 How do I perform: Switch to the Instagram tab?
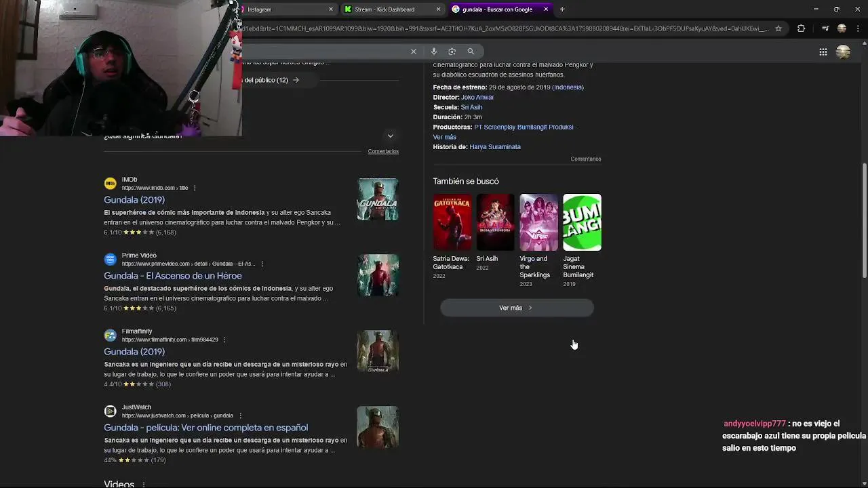pos(287,9)
